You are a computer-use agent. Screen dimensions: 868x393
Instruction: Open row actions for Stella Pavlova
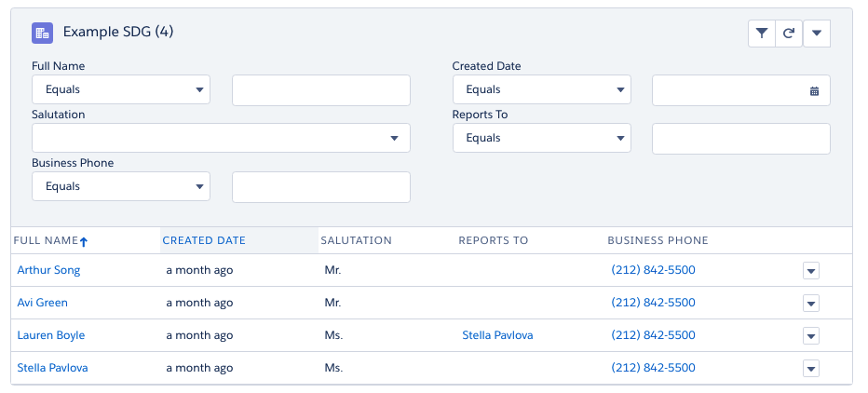810,369
